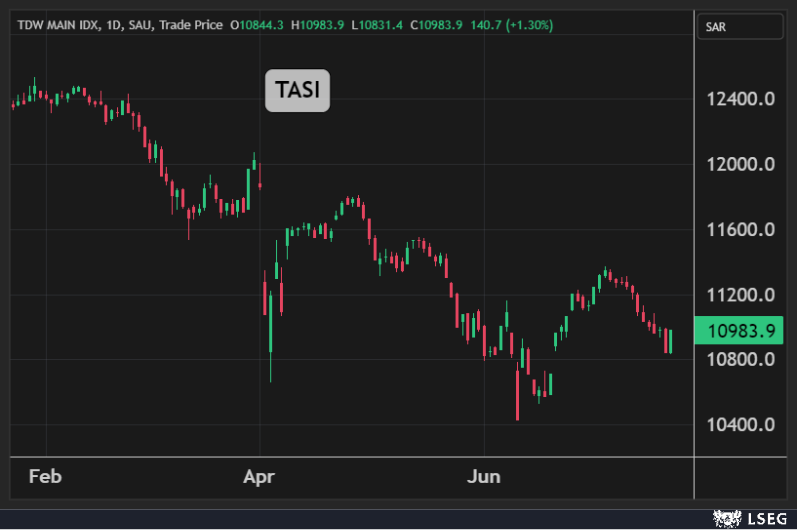This screenshot has height=530, width=797.
Task: Click the open value O10844.3
Action: [x=257, y=25]
